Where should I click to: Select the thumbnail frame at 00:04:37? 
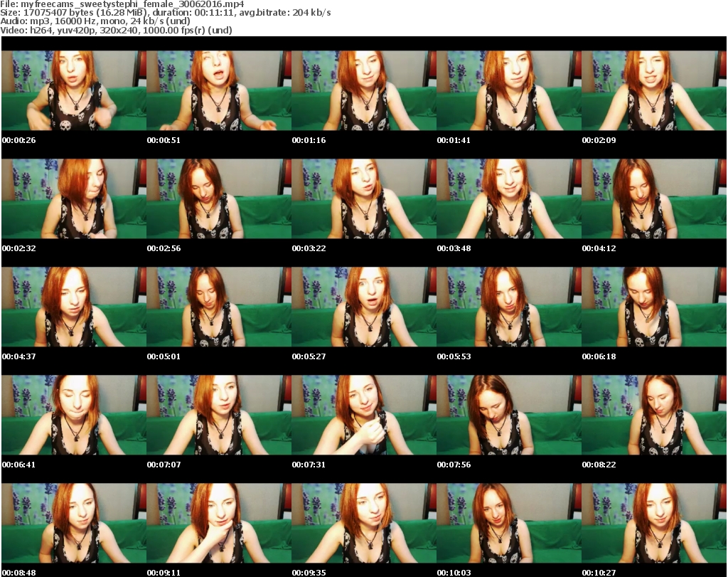point(74,307)
